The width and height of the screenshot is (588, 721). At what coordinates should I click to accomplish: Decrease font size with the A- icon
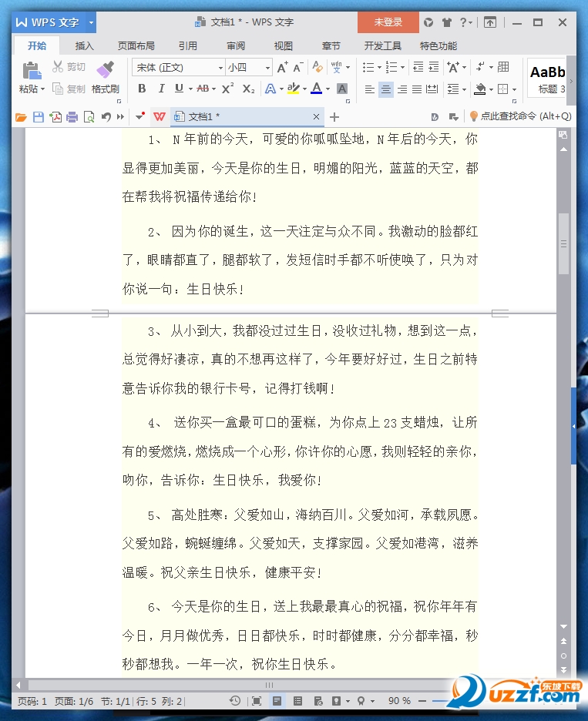[x=298, y=68]
